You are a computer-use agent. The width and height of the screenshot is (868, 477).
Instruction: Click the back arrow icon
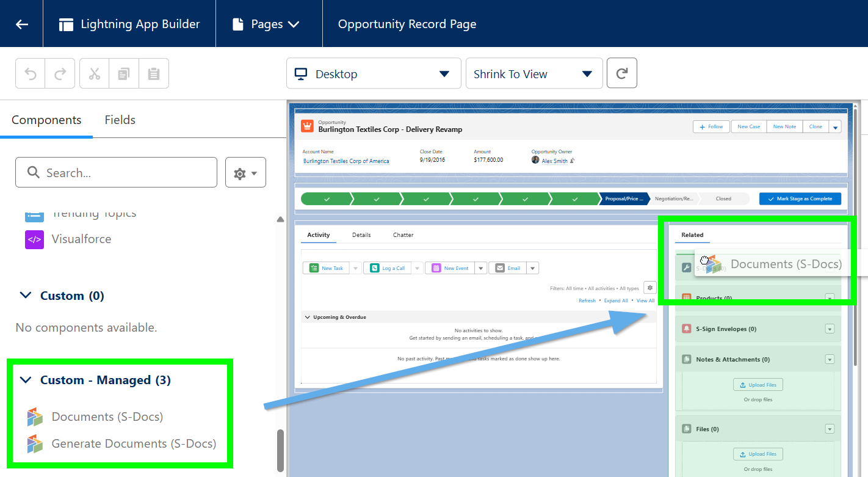(22, 24)
